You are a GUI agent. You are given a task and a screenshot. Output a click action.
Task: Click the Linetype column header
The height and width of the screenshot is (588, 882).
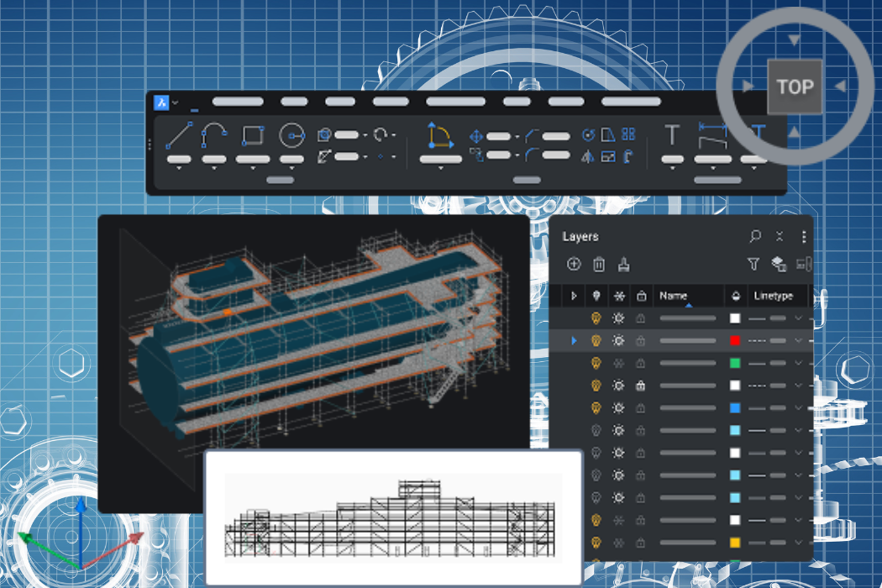pos(777,296)
